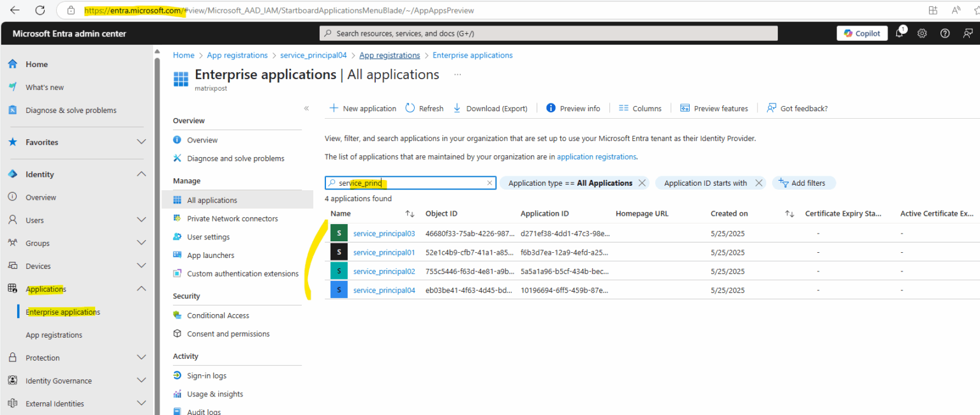The image size is (980, 415).
Task: Open service_principal03 from the list
Action: 383,232
